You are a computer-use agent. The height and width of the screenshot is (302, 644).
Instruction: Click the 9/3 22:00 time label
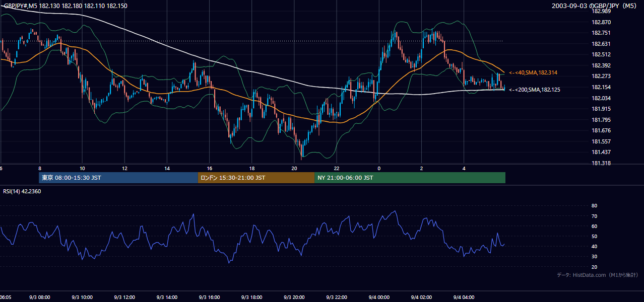pos(336,297)
